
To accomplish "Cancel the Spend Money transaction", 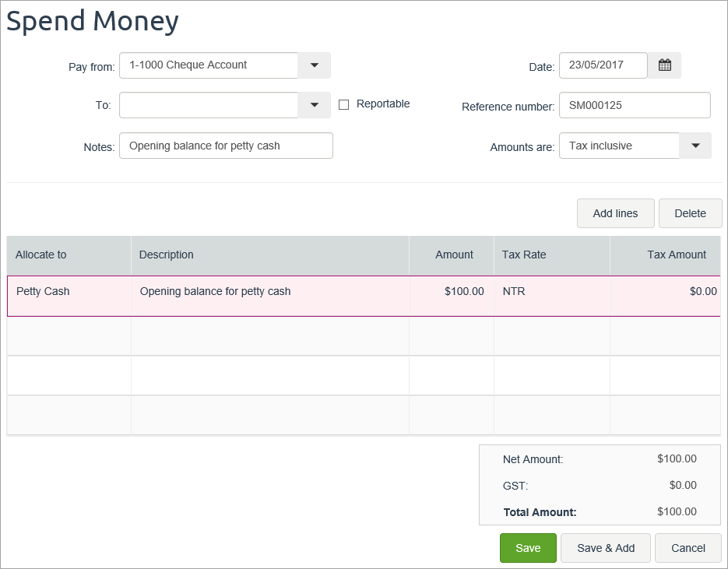I will 688,548.
